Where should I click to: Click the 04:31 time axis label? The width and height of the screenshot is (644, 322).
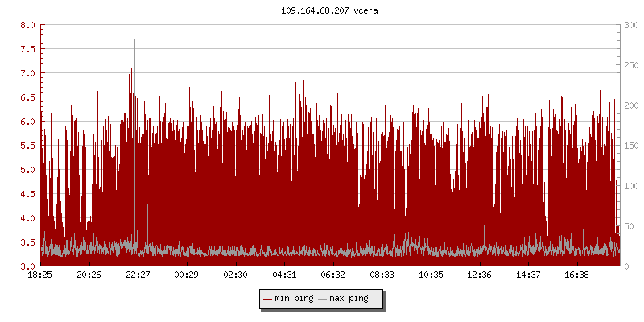(284, 275)
